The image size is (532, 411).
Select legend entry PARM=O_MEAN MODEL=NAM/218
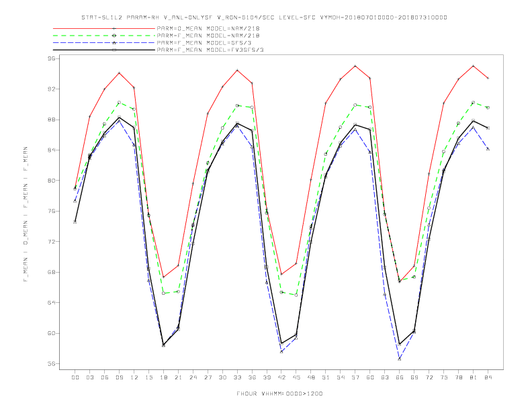[x=208, y=28]
